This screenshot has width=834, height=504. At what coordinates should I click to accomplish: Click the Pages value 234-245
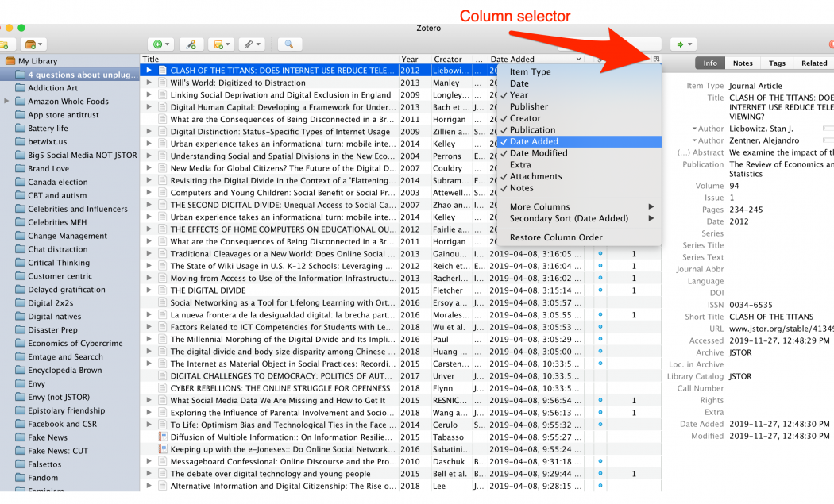[746, 210]
